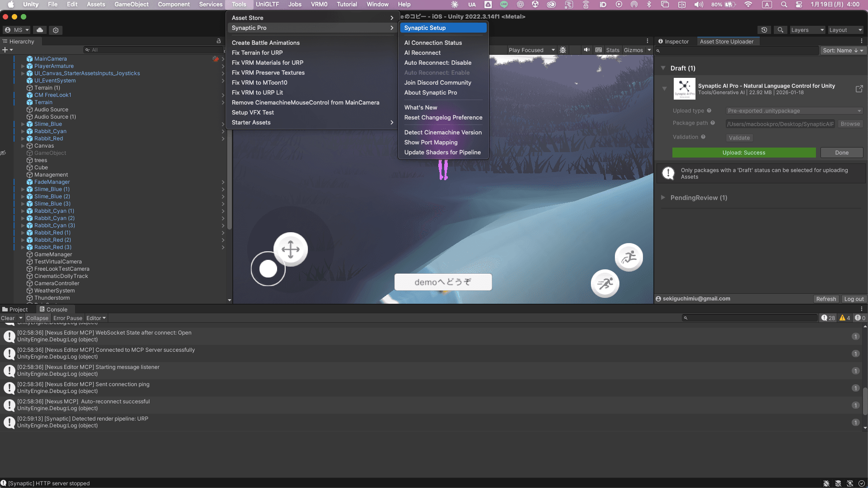Click the Validate button in Inspector
Viewport: 868px width, 488px height.
739,138
